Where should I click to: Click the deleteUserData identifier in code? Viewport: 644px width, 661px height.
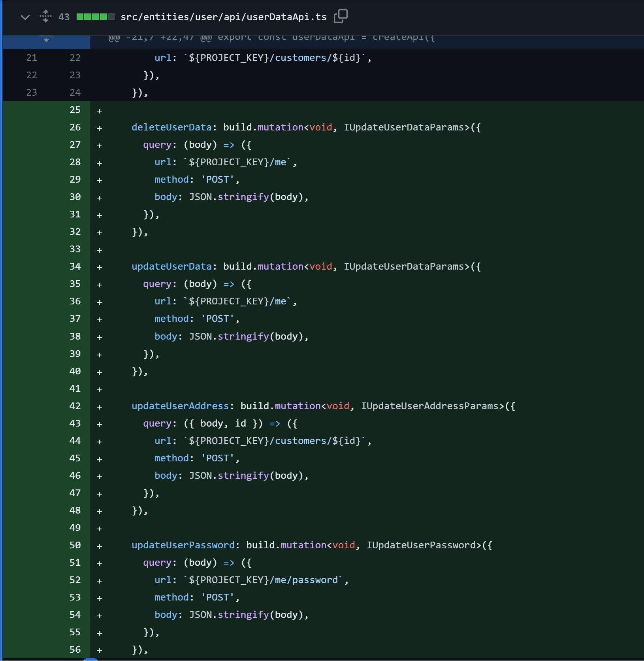[171, 127]
